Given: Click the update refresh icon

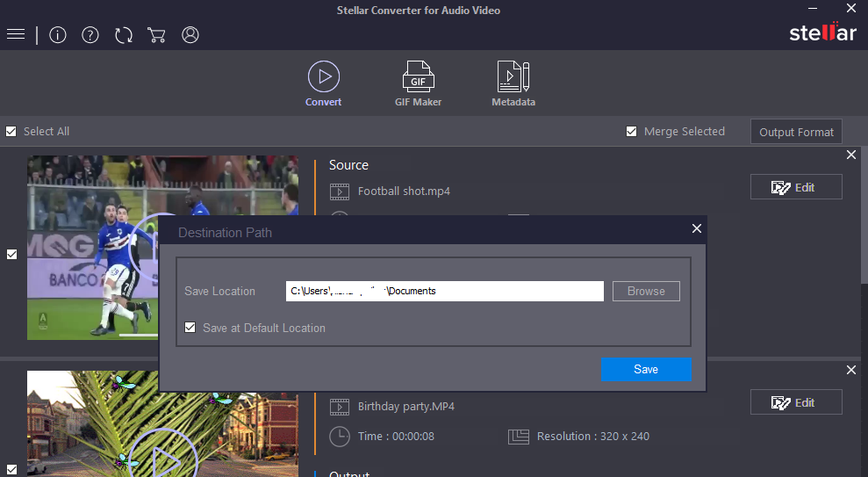Looking at the screenshot, I should point(124,35).
